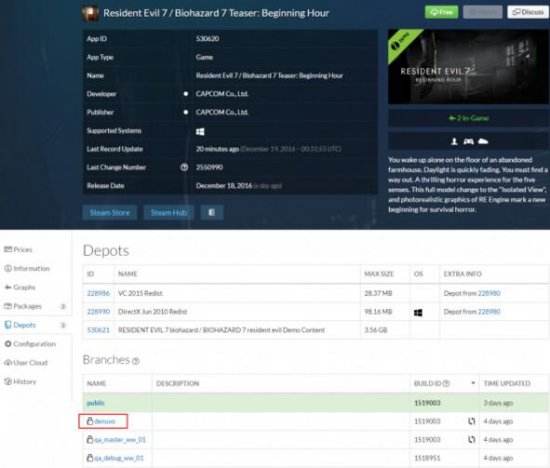Click the compare icon in the demom row
The image size is (550, 468).
coord(472,421)
